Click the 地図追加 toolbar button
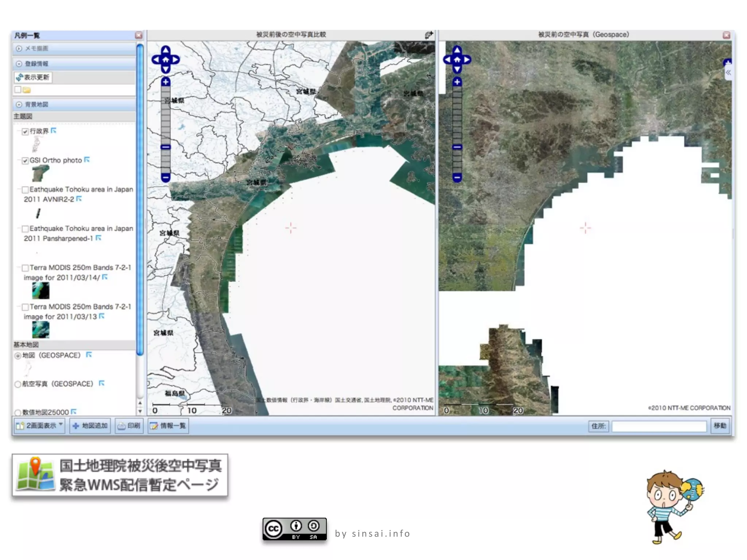Viewport: 747px width, 560px height. click(90, 425)
